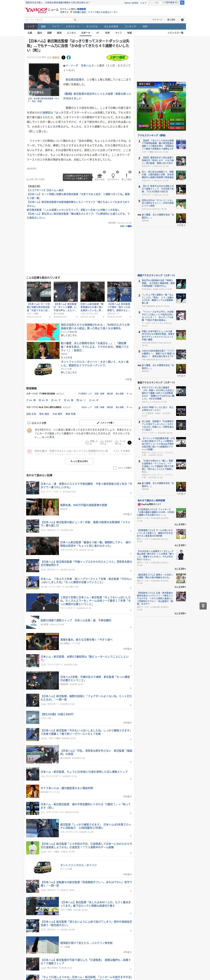Viewport: 210px width, 980px height.
Task: Click the game advertisement banner in sidebar
Action: click(161, 106)
